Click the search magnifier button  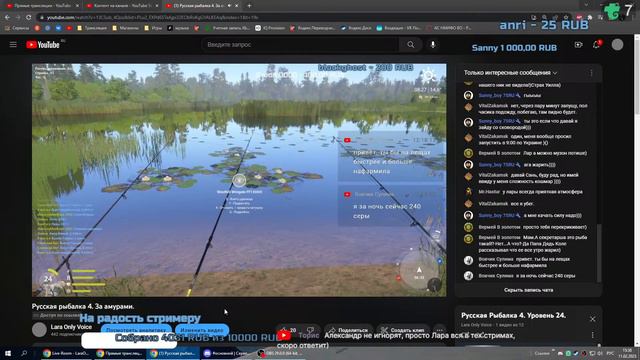[411, 44]
